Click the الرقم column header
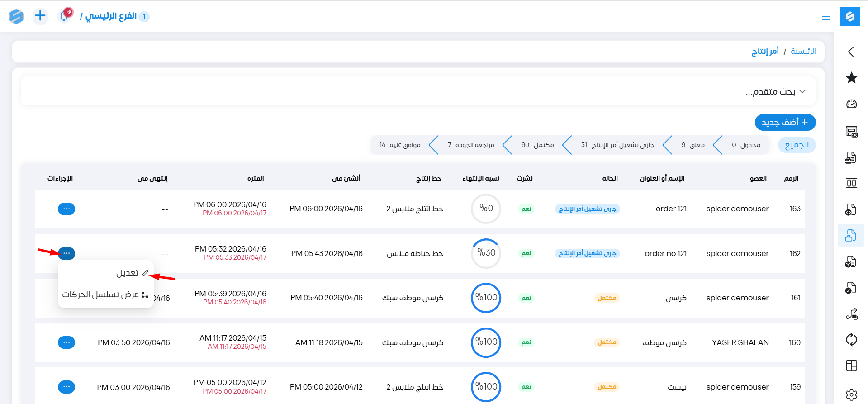 (x=791, y=178)
